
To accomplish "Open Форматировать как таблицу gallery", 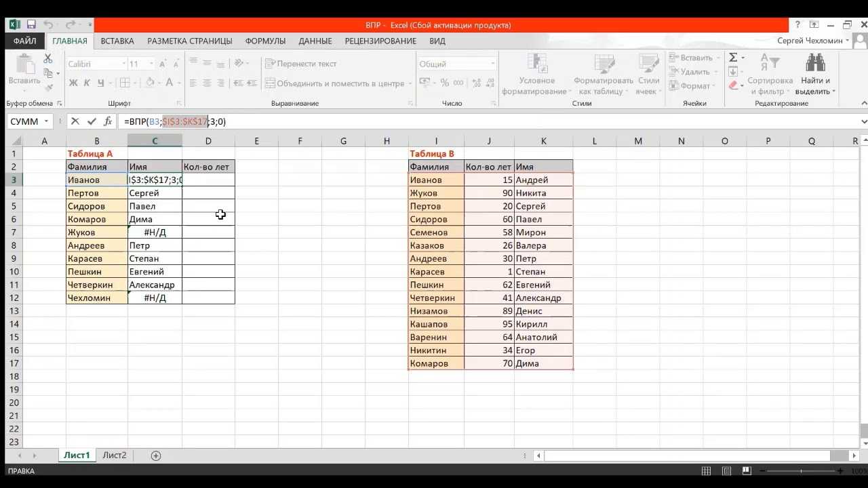I will point(603,75).
